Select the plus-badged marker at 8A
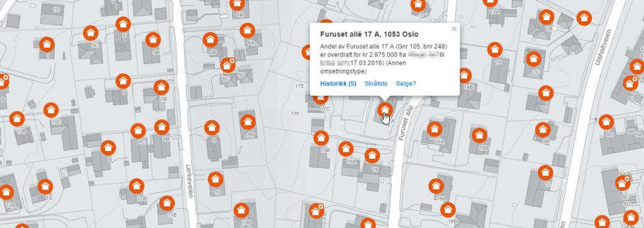 [x=623, y=183]
